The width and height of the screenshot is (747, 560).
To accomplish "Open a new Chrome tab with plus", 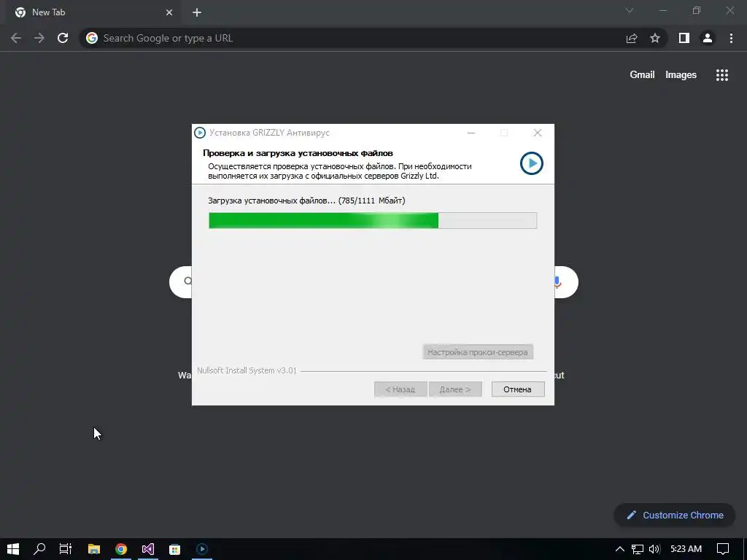I will pos(197,12).
